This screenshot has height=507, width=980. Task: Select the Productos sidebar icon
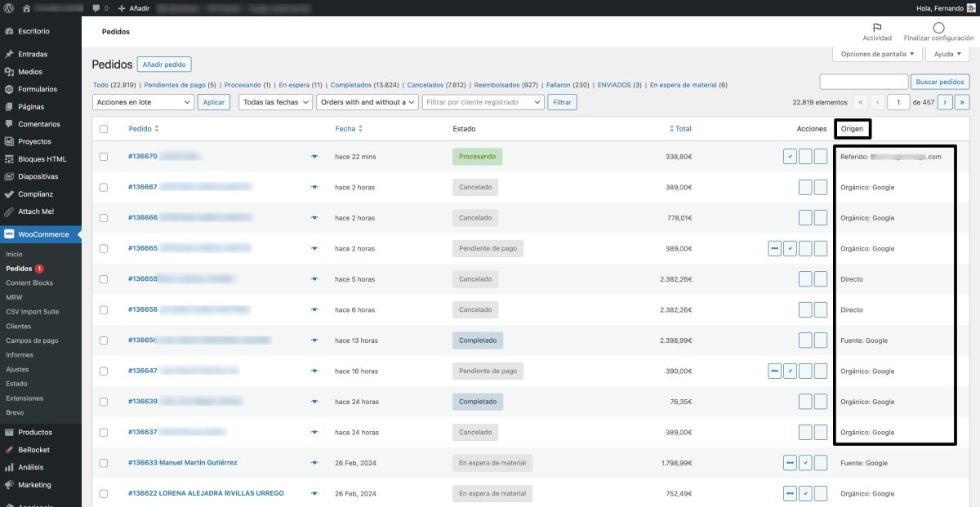[8, 432]
